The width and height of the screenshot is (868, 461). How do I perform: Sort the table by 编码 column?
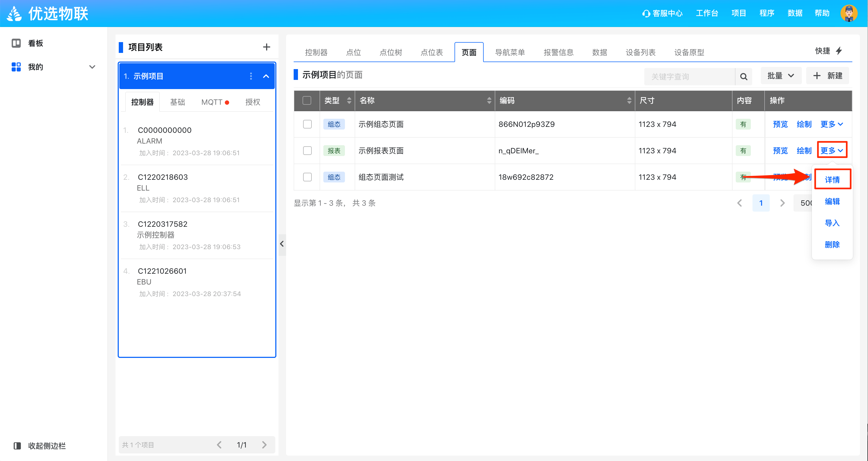[629, 100]
